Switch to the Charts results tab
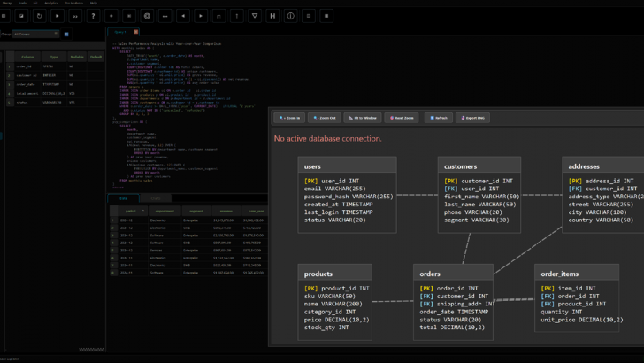 click(155, 198)
